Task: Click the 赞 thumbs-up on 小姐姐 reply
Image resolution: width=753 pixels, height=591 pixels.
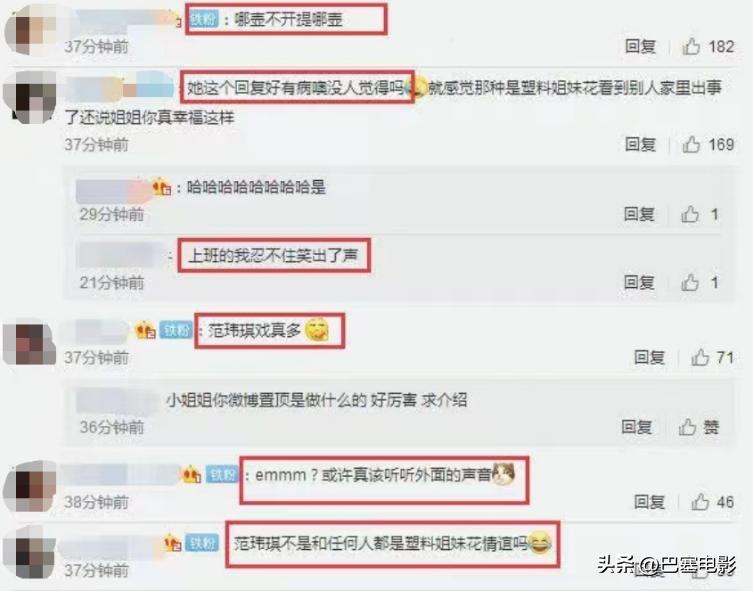Action: point(688,426)
